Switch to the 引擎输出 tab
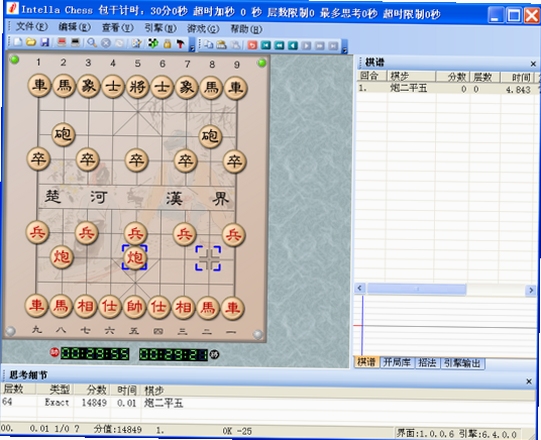The width and height of the screenshot is (541, 440). tap(462, 363)
